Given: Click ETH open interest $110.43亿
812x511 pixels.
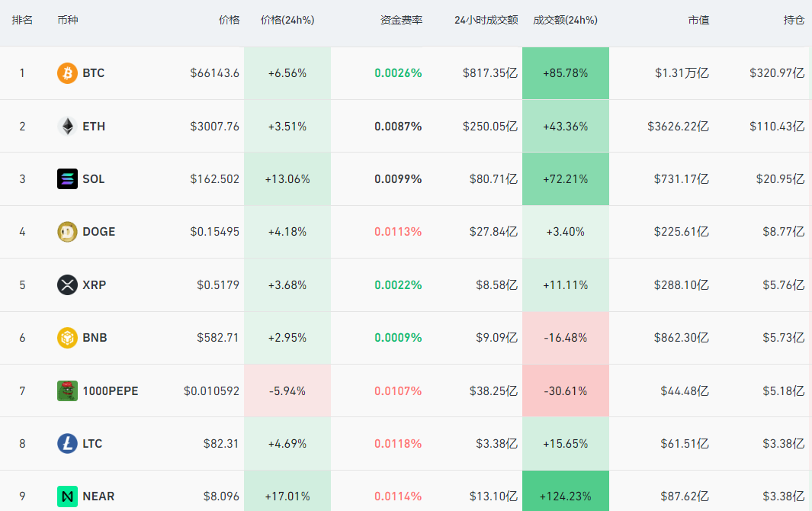Looking at the screenshot, I should click(x=777, y=127).
